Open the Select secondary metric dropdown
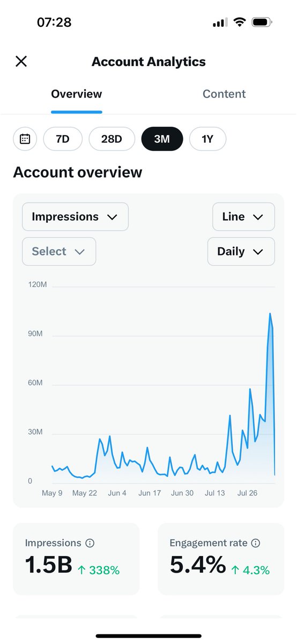This screenshot has width=297, height=644. [x=59, y=251]
